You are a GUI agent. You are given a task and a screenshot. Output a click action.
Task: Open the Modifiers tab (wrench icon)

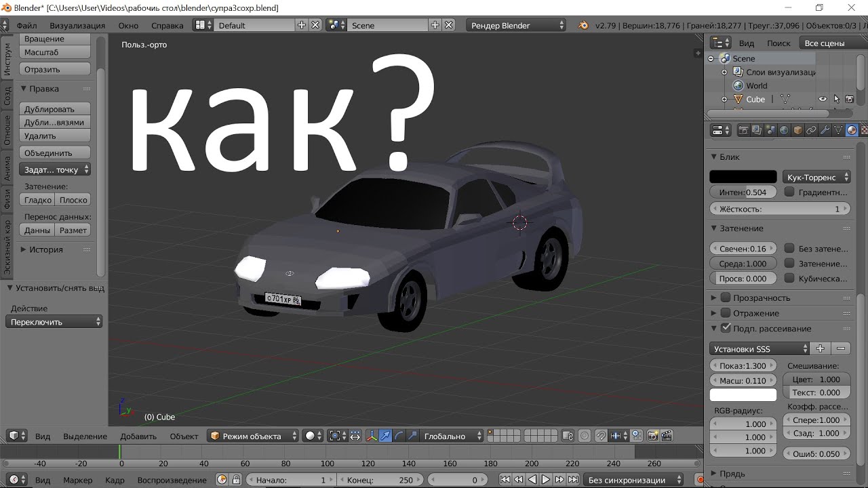825,130
